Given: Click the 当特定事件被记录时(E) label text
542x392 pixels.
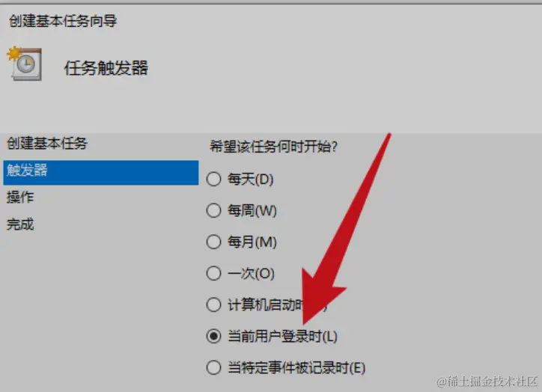Looking at the screenshot, I should coord(296,367).
